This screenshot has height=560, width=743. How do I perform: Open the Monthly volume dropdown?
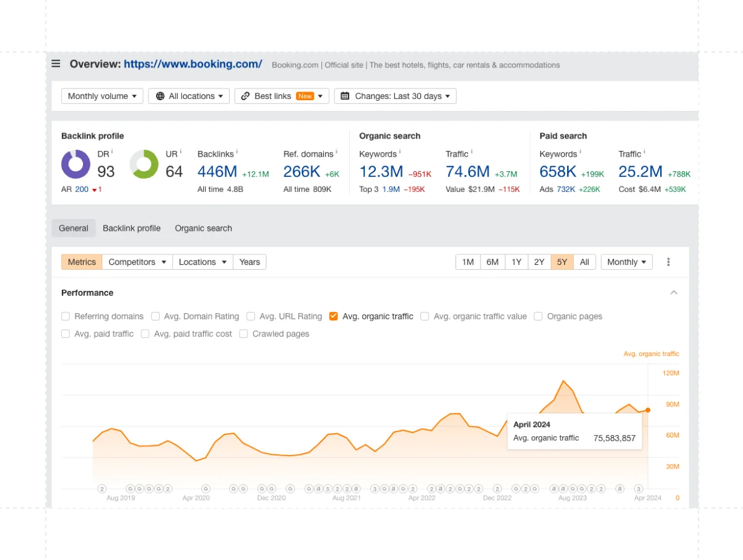[x=102, y=96]
